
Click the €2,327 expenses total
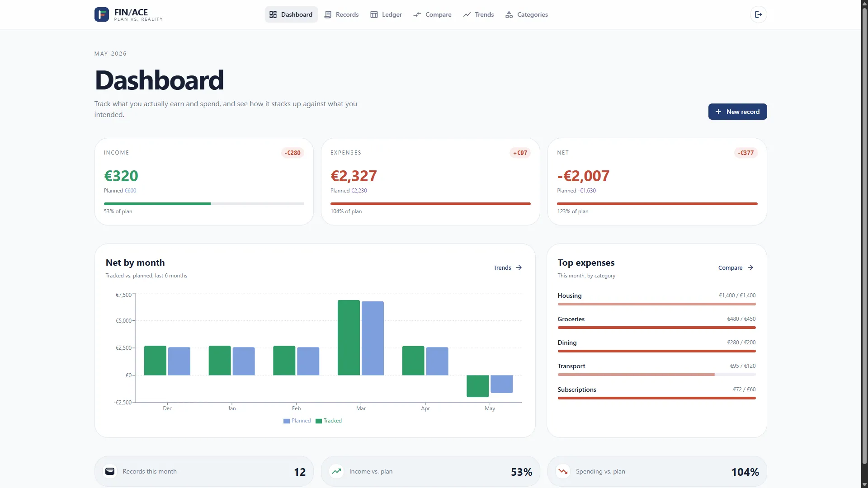click(354, 176)
